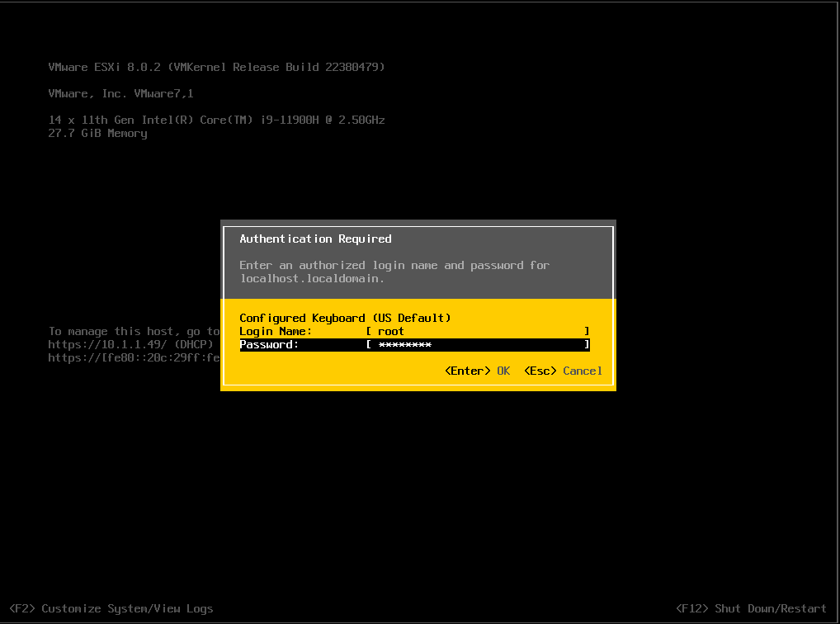Click the VMware, Inc. VMware7,1 text
840x624 pixels.
[x=121, y=94]
